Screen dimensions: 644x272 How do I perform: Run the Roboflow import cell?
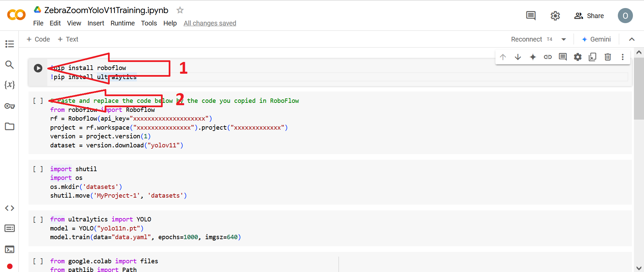[x=38, y=101]
